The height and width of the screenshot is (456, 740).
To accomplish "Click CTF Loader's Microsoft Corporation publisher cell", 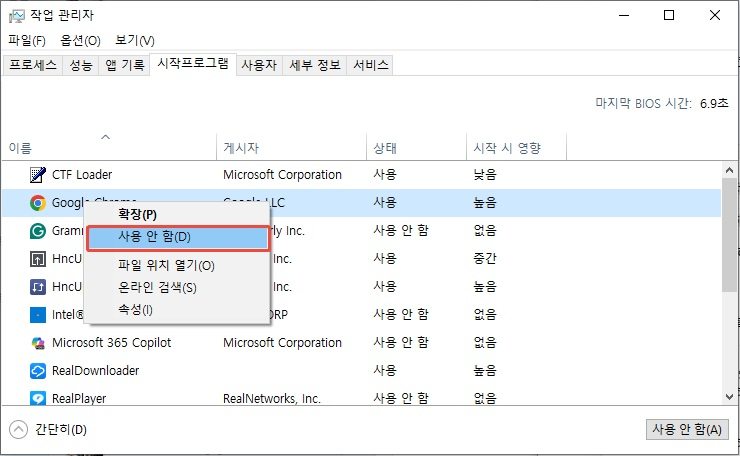I will (282, 175).
